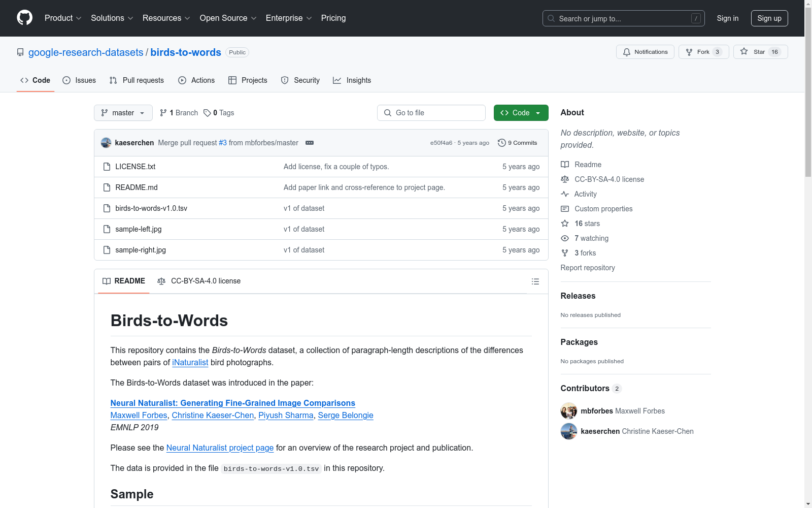Select the README tab in file viewer

(124, 281)
